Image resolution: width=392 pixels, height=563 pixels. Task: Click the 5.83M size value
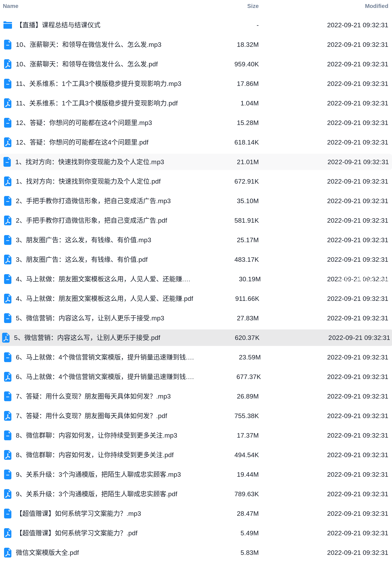[249, 553]
